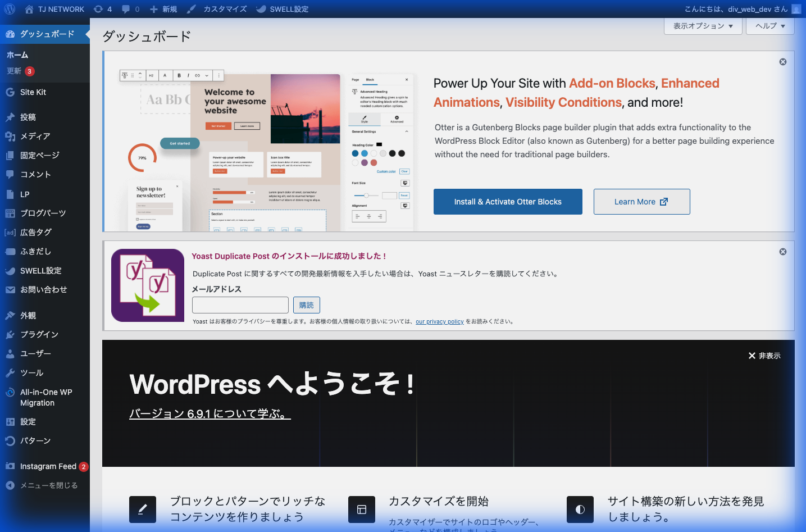Dismiss the Otter Blocks promotion notice
Image resolution: width=806 pixels, height=532 pixels.
coord(782,62)
